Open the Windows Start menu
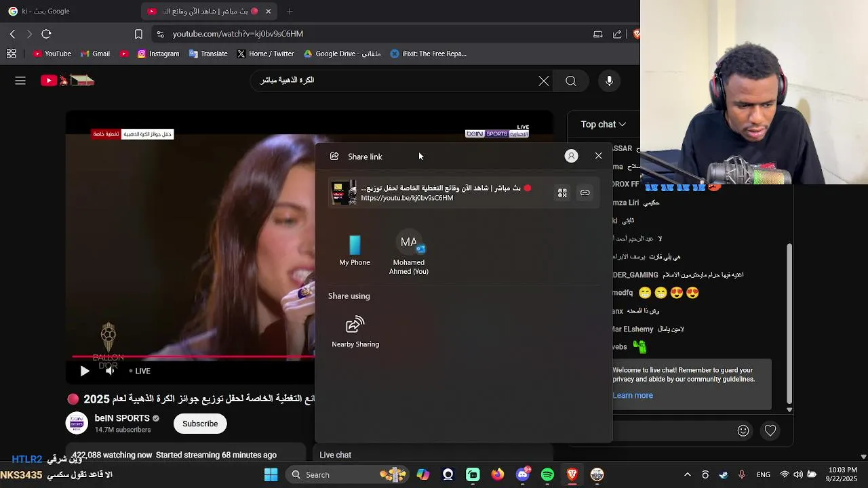The width and height of the screenshot is (868, 488). 271,474
